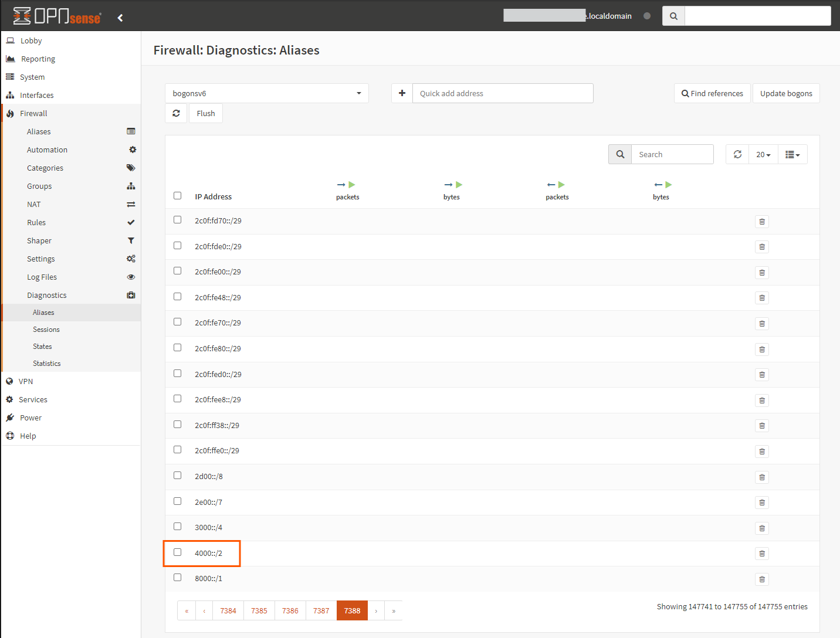Open the Reporting menu section
This screenshot has width=840, height=638.
(71, 59)
